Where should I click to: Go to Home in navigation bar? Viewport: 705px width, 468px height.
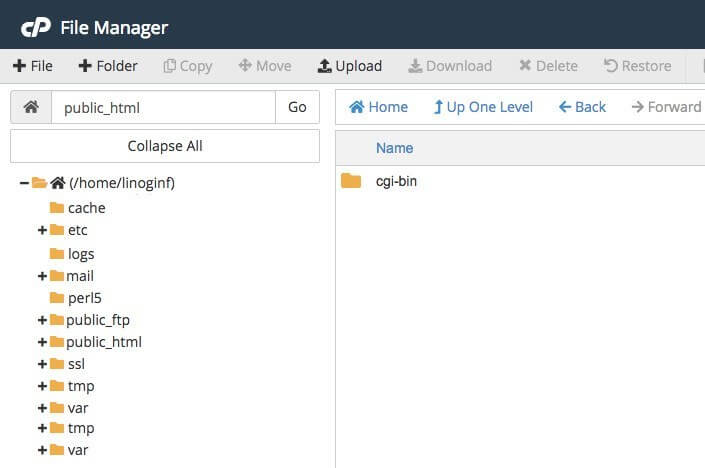point(378,107)
